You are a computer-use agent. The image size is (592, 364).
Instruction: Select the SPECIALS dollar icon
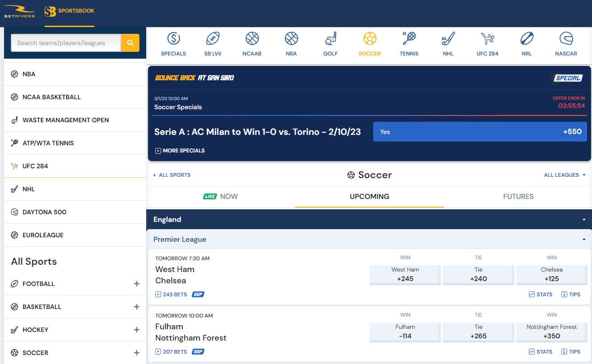[173, 44]
